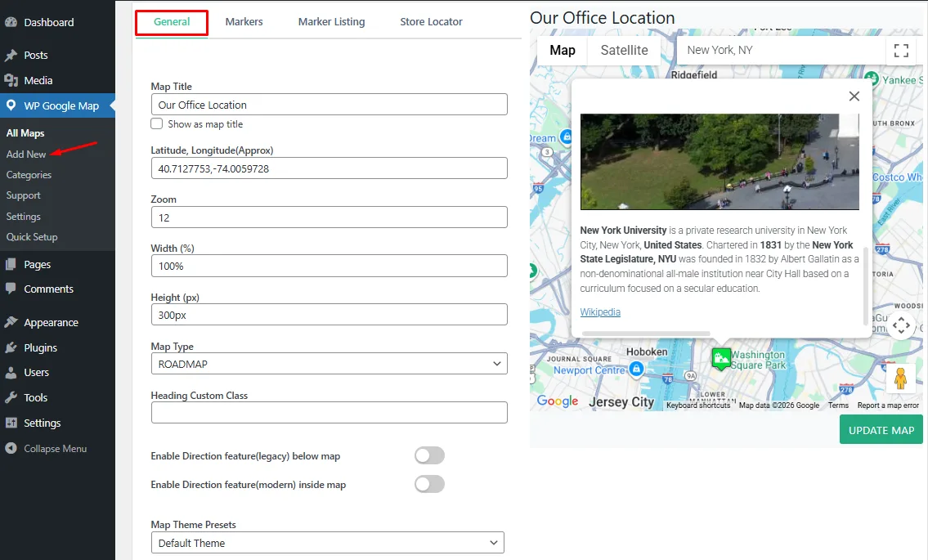Open Add New submenu item

point(26,154)
